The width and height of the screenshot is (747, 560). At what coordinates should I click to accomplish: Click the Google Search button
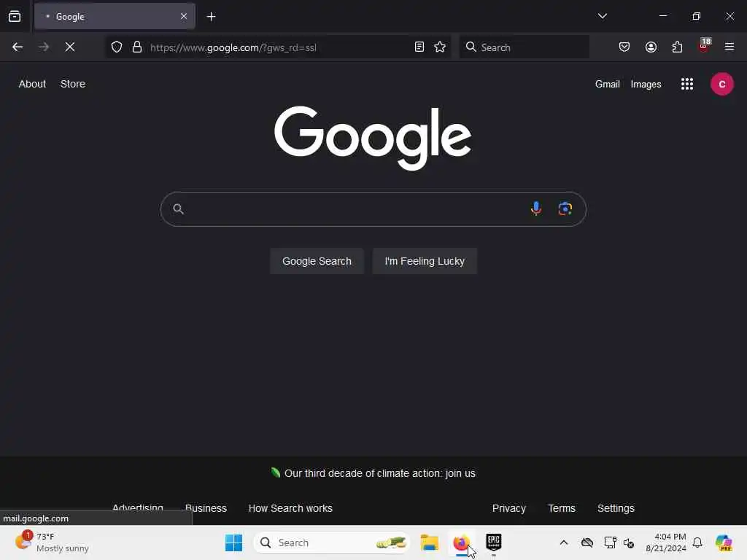click(x=317, y=261)
